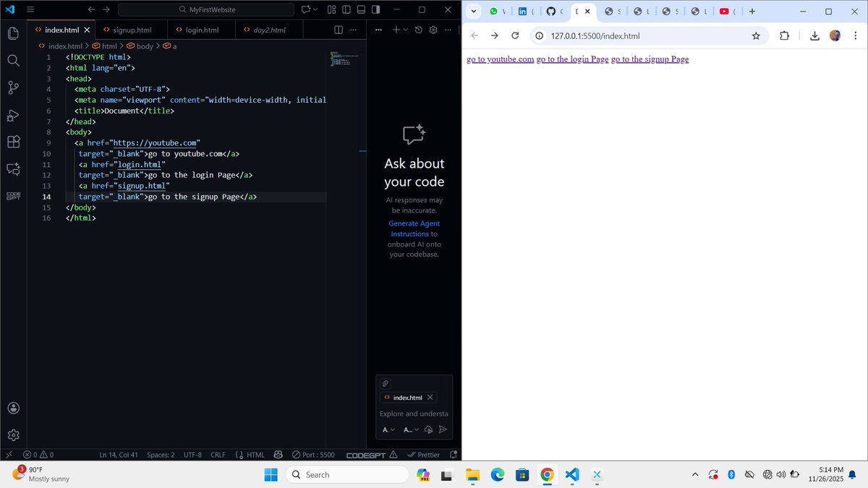
Task: Open the Search view
Action: click(x=13, y=61)
